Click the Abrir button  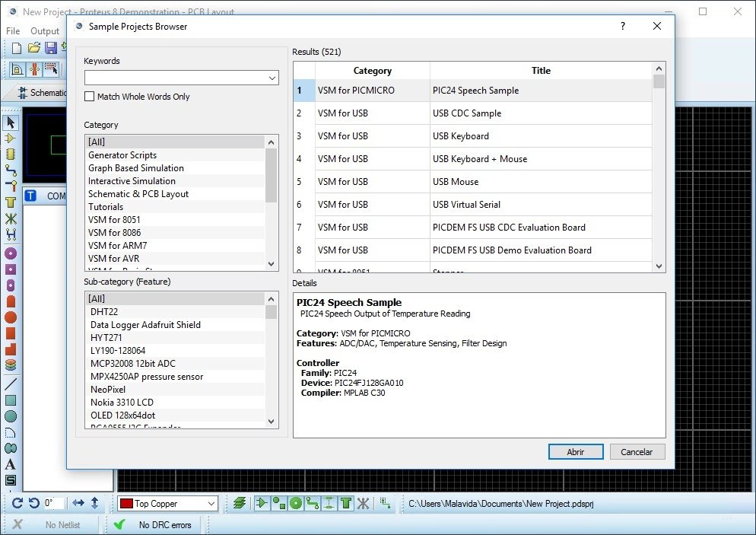point(576,452)
